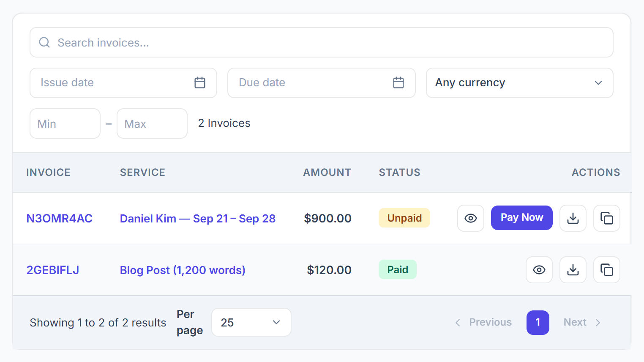The height and width of the screenshot is (362, 644).
Task: Open invoice link N3OMR4AC
Action: [60, 219]
